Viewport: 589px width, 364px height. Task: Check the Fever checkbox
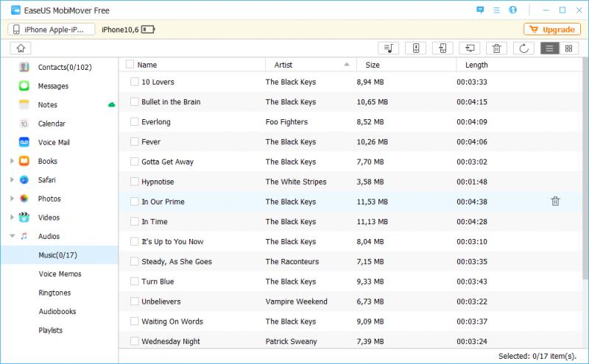(134, 141)
